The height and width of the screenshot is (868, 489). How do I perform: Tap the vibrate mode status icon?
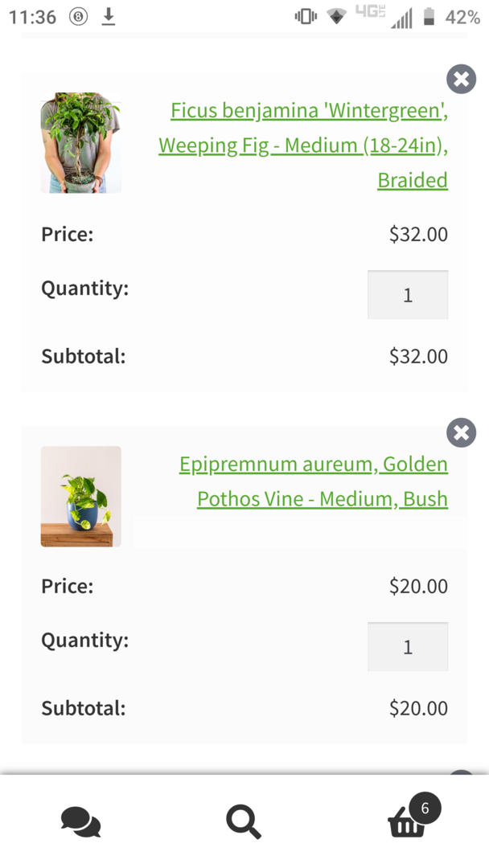[x=306, y=17]
